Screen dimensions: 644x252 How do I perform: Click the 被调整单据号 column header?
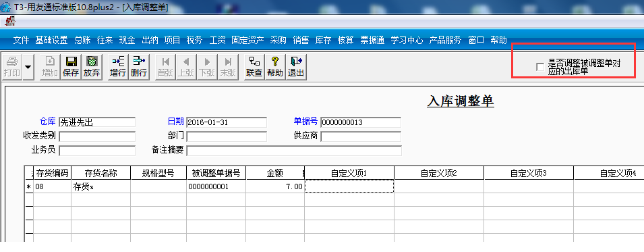coord(216,174)
